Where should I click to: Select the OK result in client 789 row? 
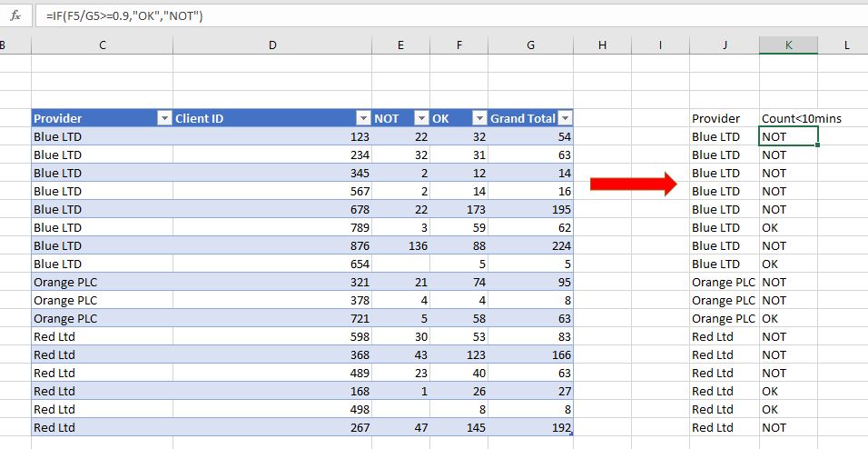tap(788, 227)
